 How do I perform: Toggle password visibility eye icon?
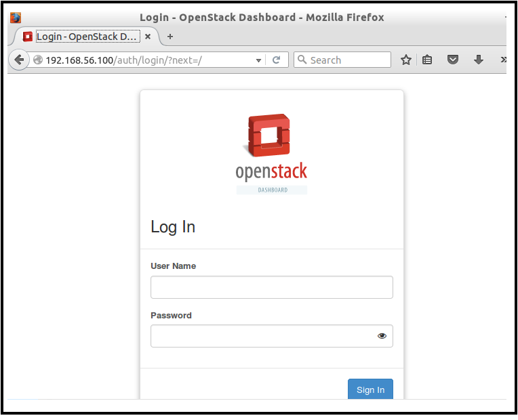pyautogui.click(x=382, y=336)
